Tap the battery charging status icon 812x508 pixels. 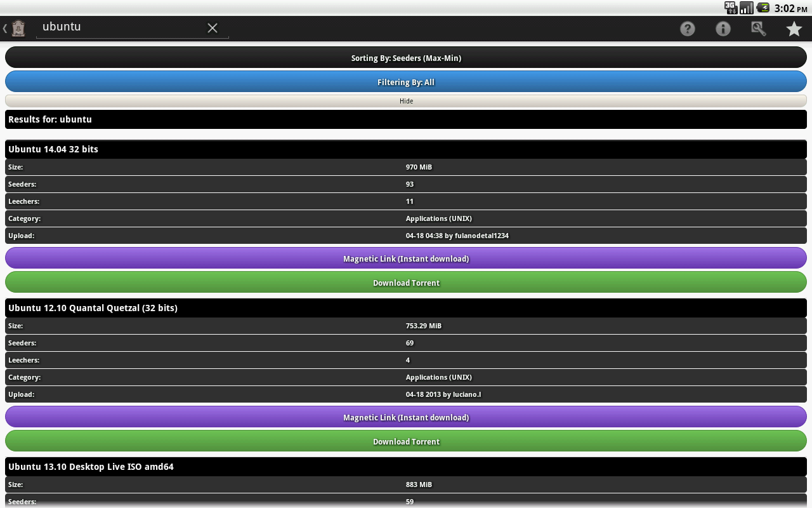point(763,8)
